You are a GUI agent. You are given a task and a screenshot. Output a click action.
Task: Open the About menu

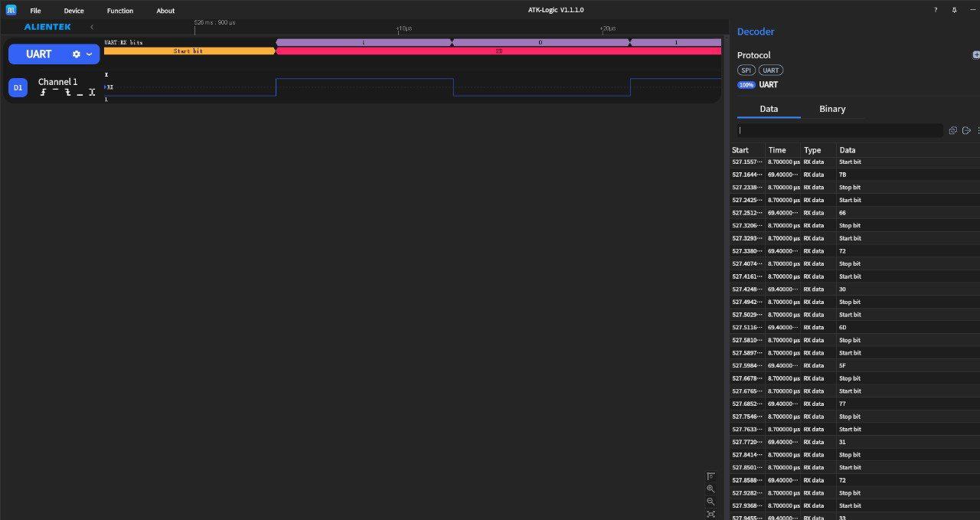coord(165,11)
